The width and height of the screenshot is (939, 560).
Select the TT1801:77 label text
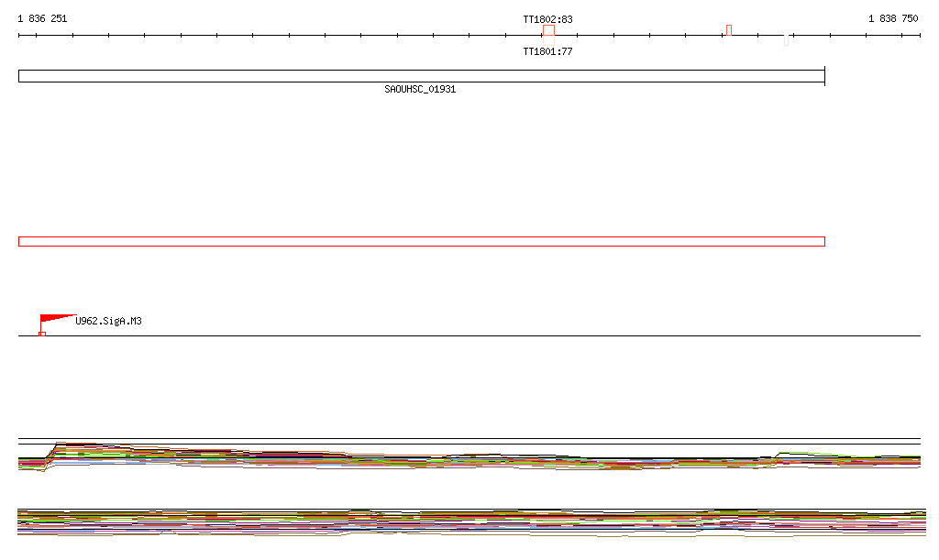pyautogui.click(x=548, y=51)
